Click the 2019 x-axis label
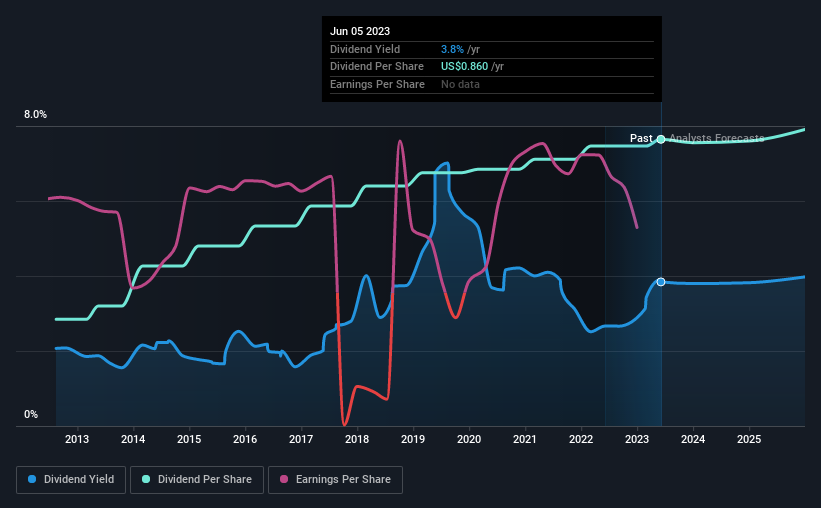The image size is (821, 508). 413,439
